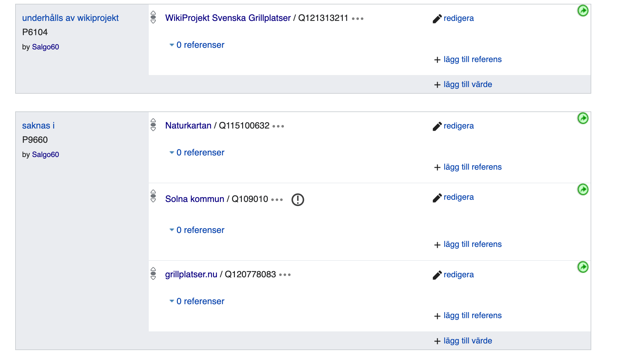Open rank selector for WikiProjekt Svenska Grillplatser

pos(153,17)
